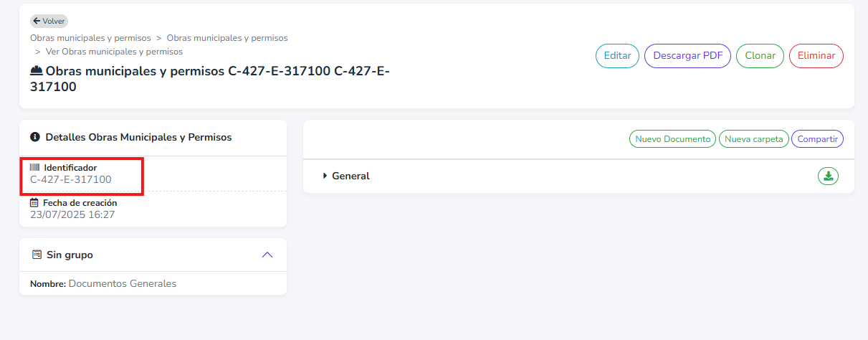Click the Clonar button
Image resolution: width=868 pixels, height=340 pixels.
[x=760, y=56]
